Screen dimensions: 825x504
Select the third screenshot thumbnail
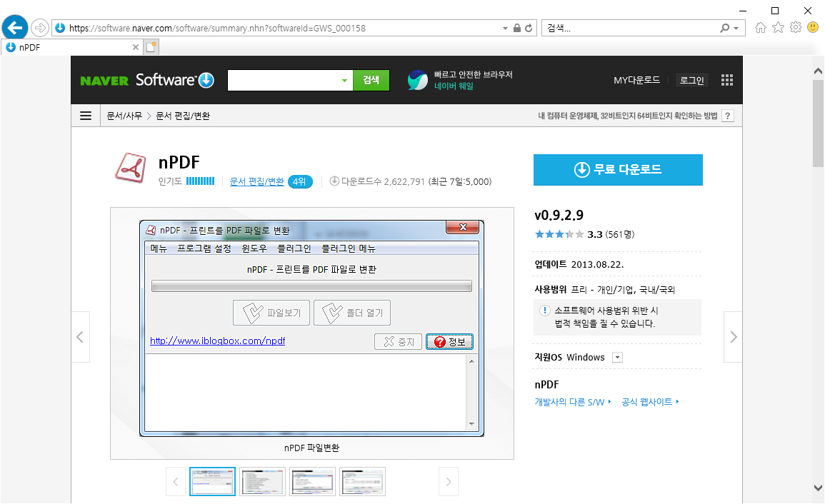(313, 481)
